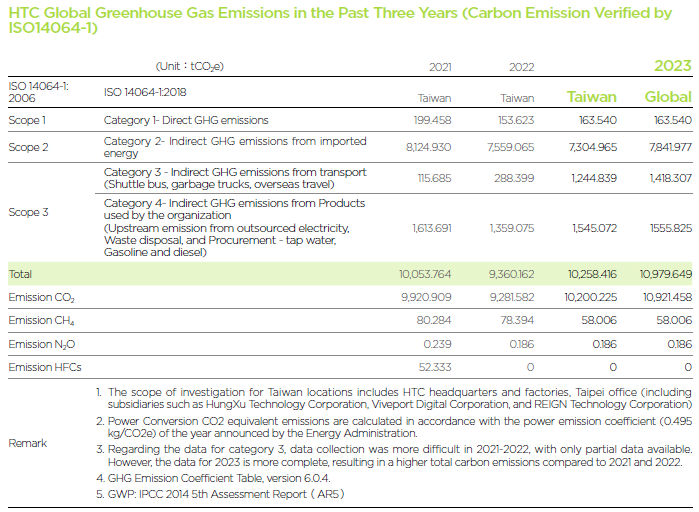699x512 pixels.
Task: Click the Category 4 Global value 1555.825
Action: [671, 229]
